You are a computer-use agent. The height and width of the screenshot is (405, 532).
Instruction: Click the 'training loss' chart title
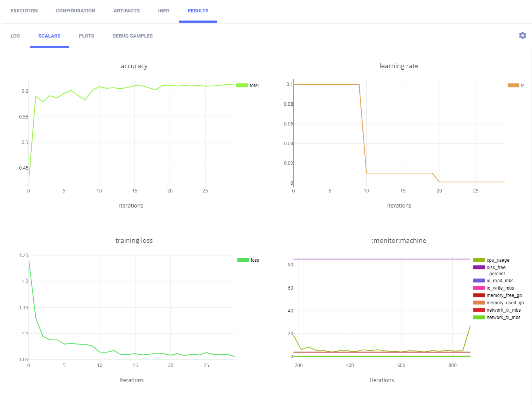click(x=134, y=240)
